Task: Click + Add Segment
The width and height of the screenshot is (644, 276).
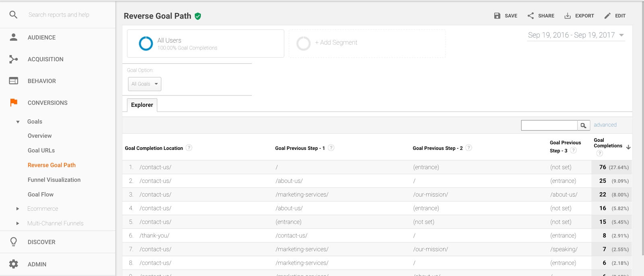Action: (336, 42)
